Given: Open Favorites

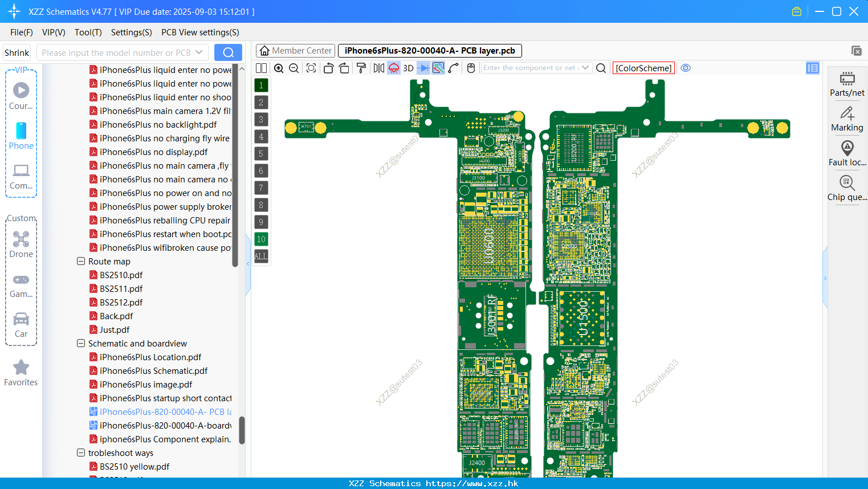Looking at the screenshot, I should coord(21,373).
